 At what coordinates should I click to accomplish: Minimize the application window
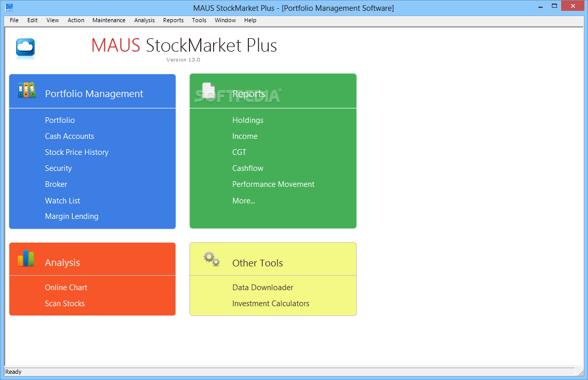click(x=541, y=6)
